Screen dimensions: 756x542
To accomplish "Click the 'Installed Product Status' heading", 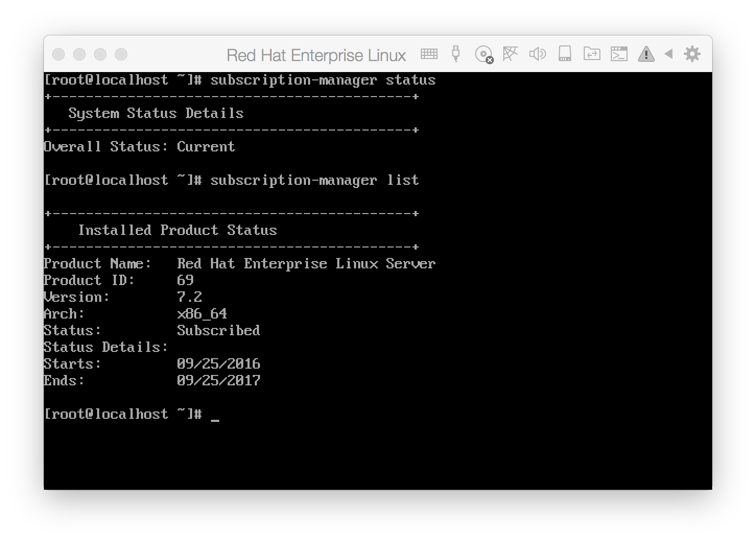I will click(178, 230).
